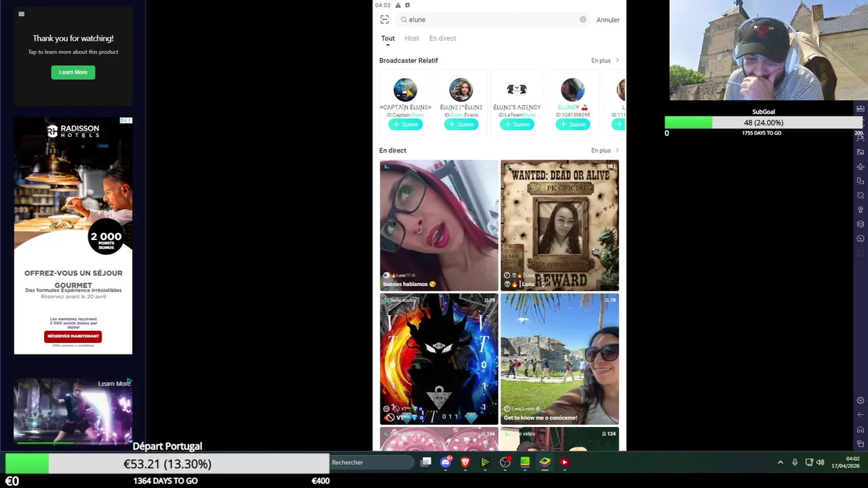
Task: Follow Eluney with Suivre
Action: (x=572, y=124)
